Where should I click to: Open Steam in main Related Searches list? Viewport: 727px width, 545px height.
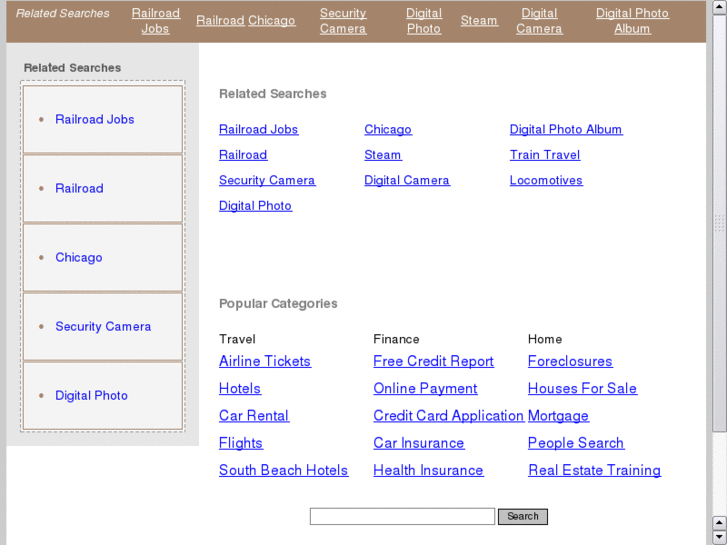coord(383,155)
